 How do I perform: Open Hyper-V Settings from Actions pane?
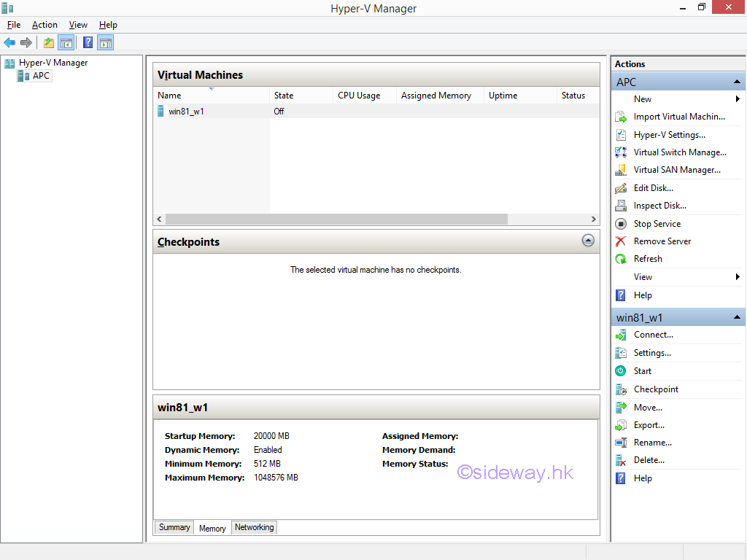pos(669,135)
